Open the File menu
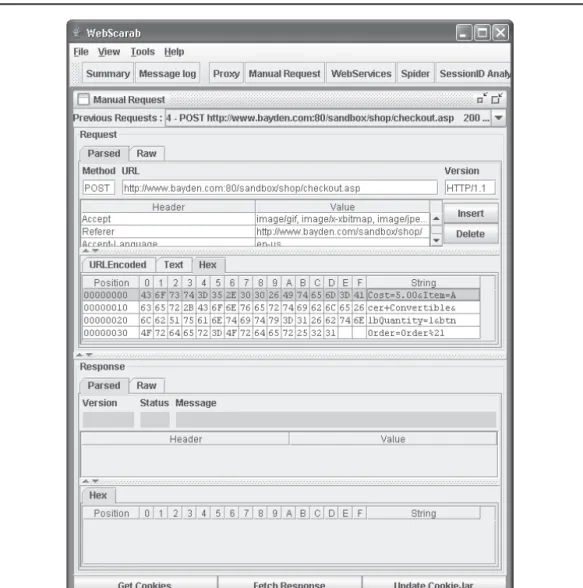The image size is (583, 588). pyautogui.click(x=81, y=52)
